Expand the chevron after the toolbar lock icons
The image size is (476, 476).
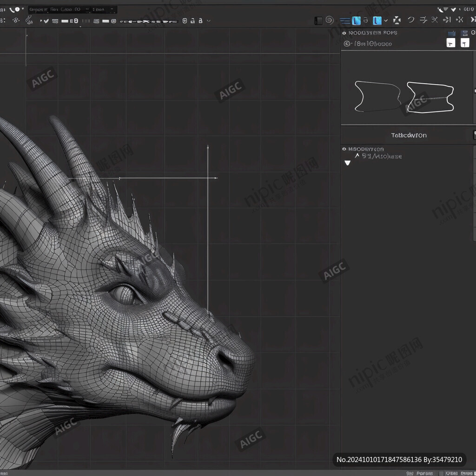click(x=209, y=20)
